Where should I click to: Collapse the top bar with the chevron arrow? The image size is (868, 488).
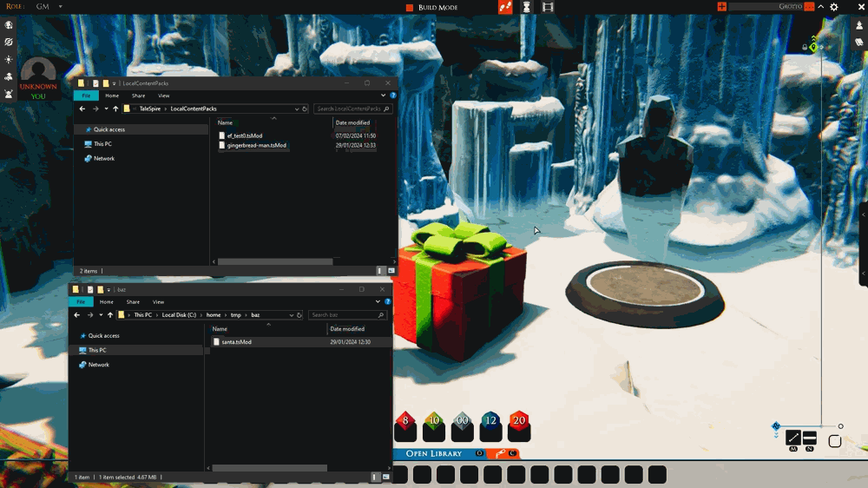[x=821, y=7]
